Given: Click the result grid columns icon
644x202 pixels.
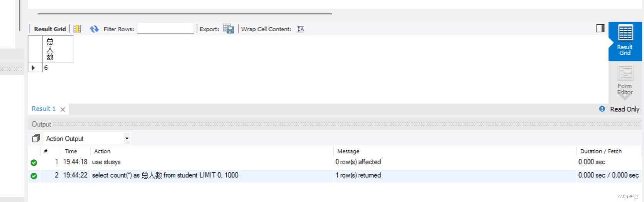Looking at the screenshot, I should coord(77,29).
